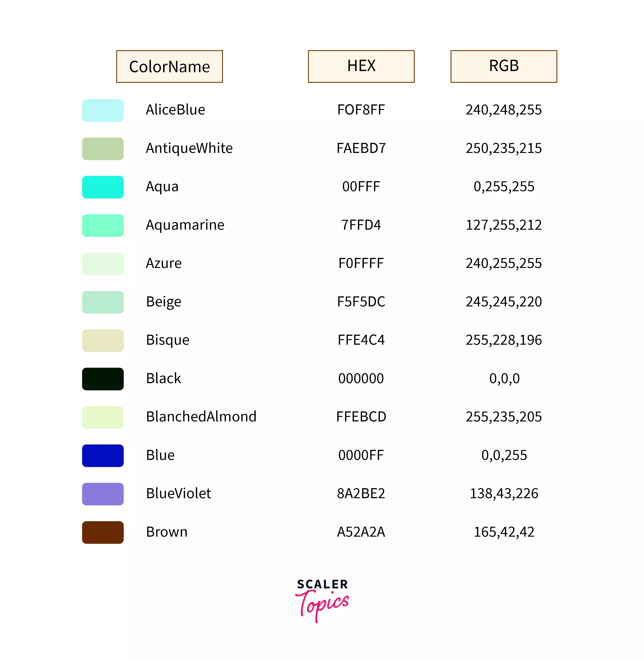Choose the Brown color swatch
This screenshot has height=660, width=644.
pos(103,532)
